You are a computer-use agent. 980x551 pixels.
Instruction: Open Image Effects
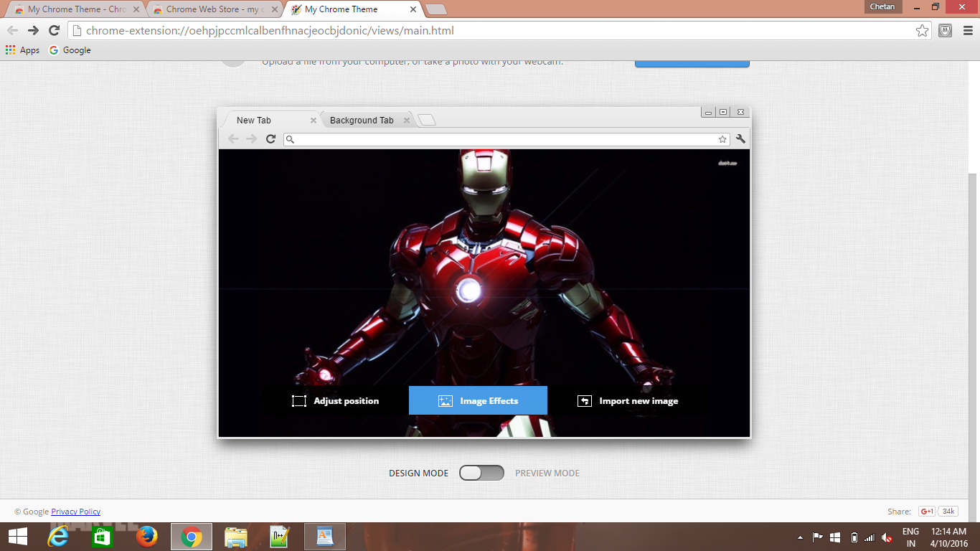click(x=478, y=400)
